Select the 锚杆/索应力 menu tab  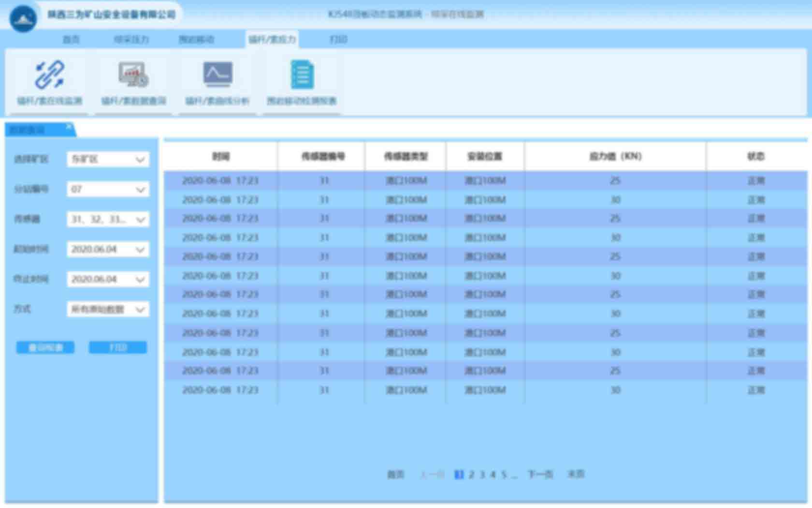click(272, 39)
